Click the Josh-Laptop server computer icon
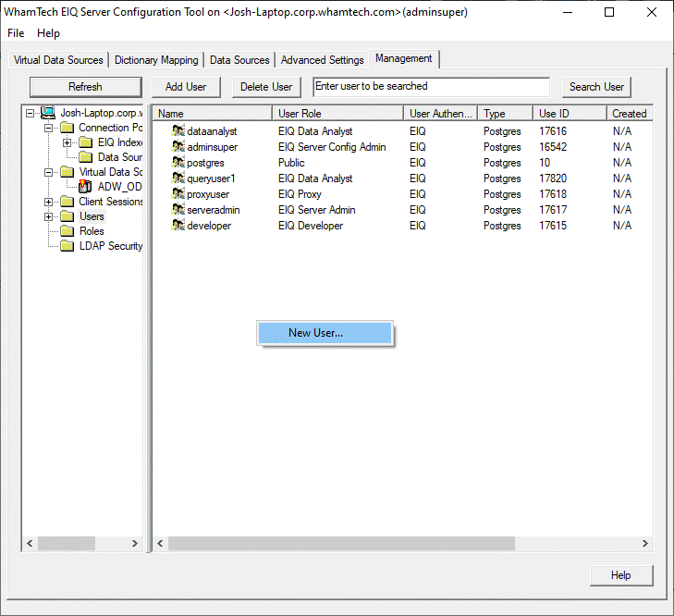674x616 pixels. (48, 113)
